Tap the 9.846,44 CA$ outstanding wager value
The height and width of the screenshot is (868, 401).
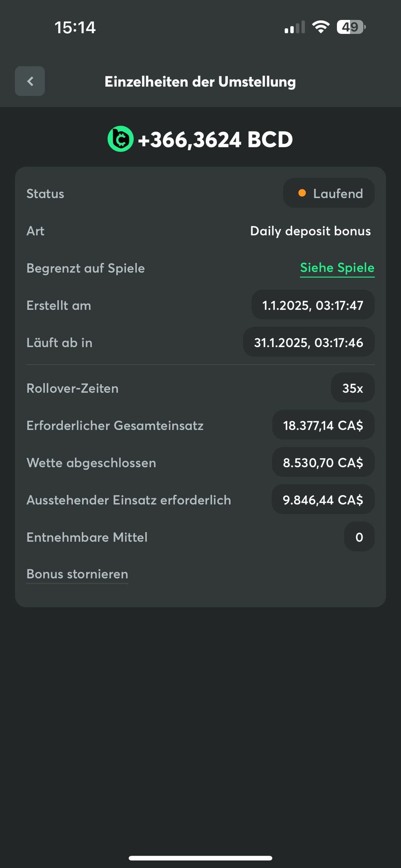tap(323, 500)
